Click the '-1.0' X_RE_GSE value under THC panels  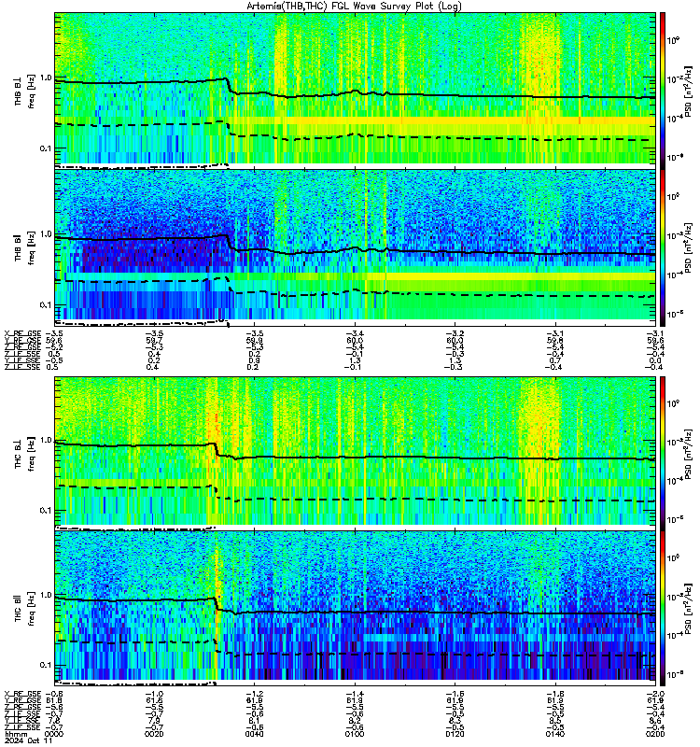point(154,694)
